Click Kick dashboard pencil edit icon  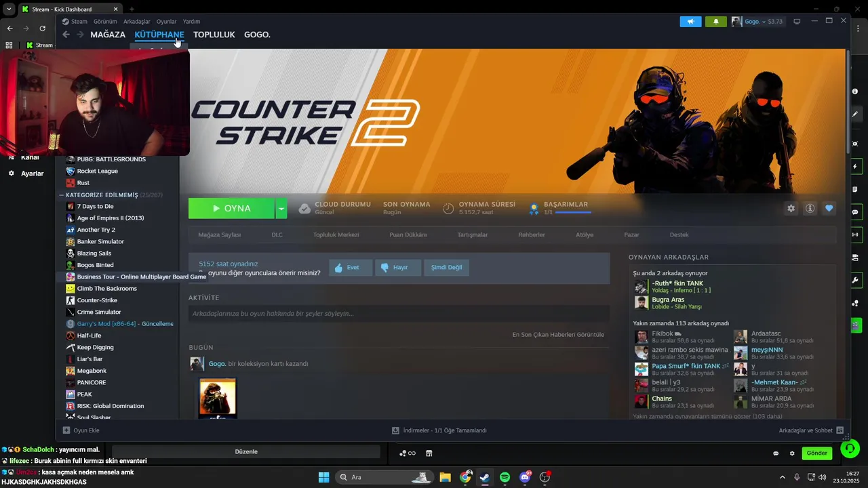click(854, 114)
